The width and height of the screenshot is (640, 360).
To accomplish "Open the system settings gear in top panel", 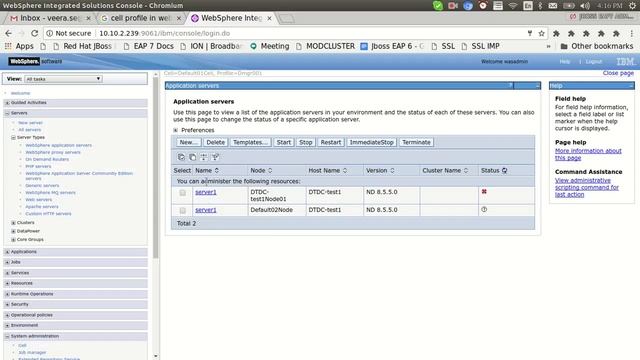I will 632,6.
